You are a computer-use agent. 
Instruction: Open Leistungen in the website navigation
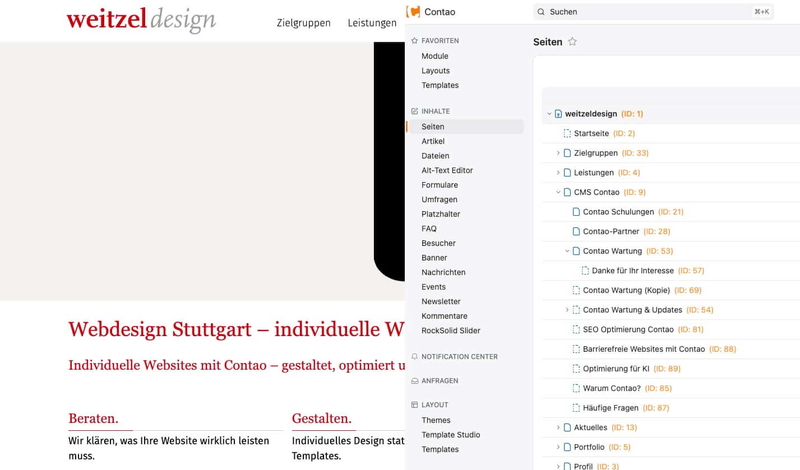click(372, 23)
